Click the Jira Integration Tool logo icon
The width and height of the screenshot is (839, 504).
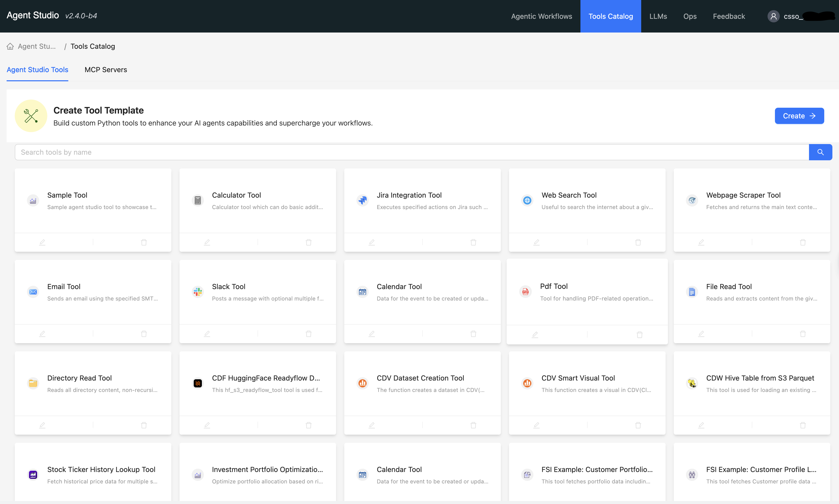[x=362, y=200]
